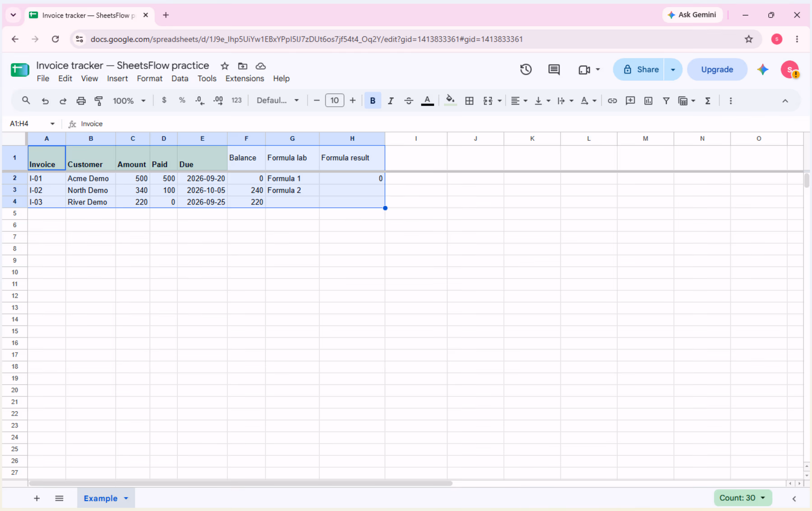Select cell containing North Demo
Screen dimensions: 812x511
click(91, 190)
